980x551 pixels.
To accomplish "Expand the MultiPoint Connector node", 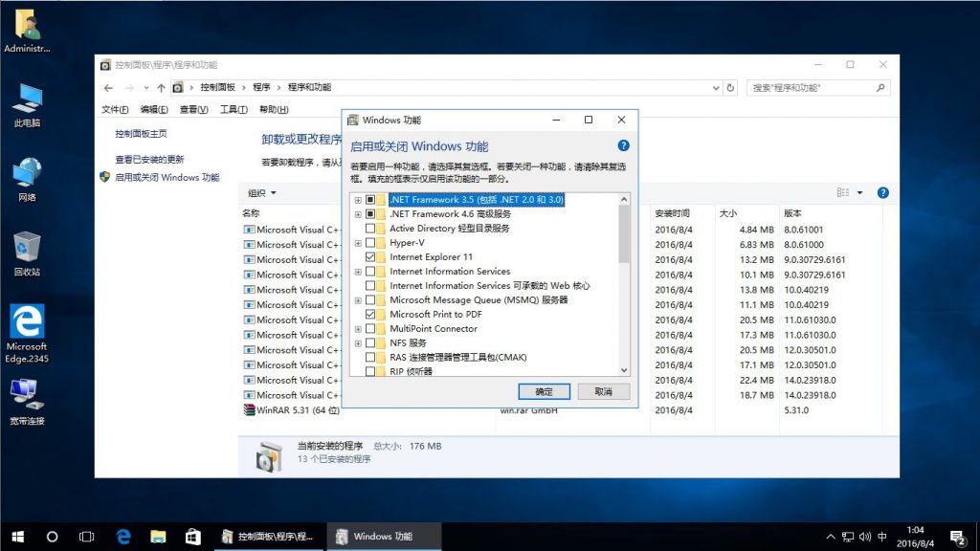I will (358, 330).
